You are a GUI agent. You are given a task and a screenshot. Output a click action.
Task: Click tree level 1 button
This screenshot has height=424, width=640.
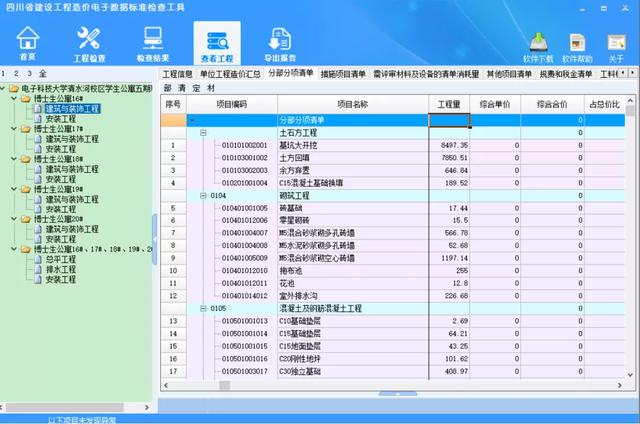(3, 73)
